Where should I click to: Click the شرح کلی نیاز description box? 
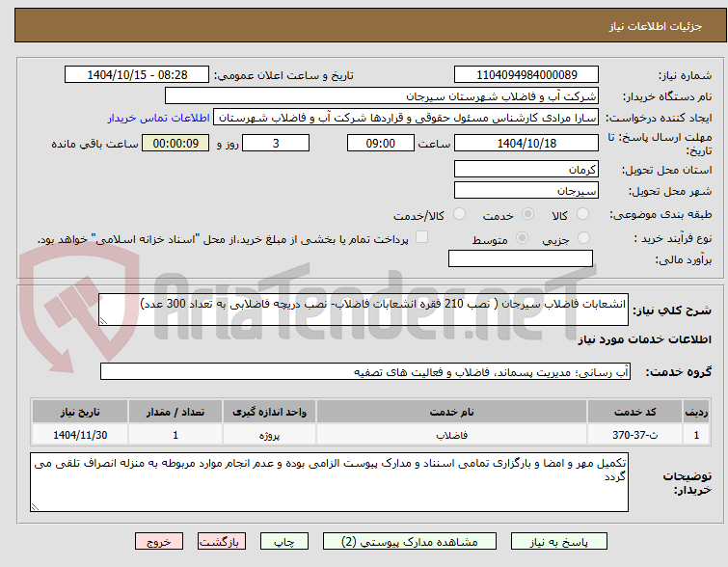(x=364, y=310)
